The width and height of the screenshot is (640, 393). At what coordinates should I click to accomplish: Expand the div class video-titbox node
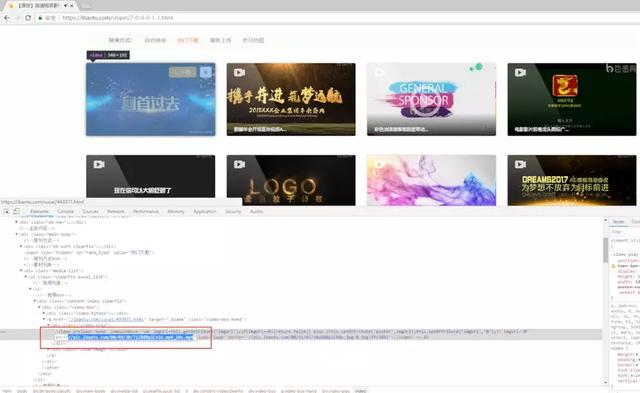tap(44, 313)
